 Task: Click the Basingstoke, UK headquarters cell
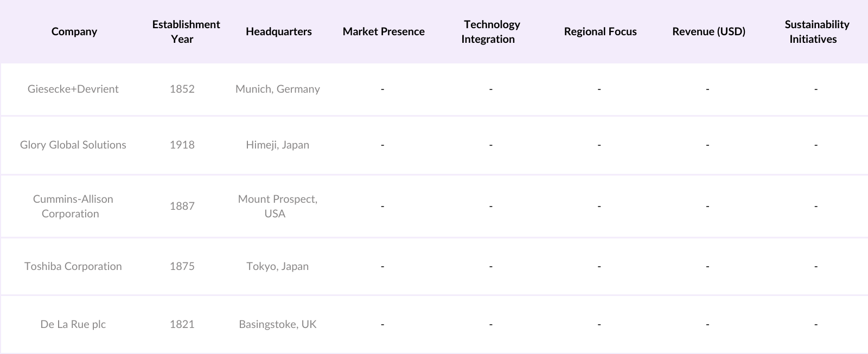[278, 324]
